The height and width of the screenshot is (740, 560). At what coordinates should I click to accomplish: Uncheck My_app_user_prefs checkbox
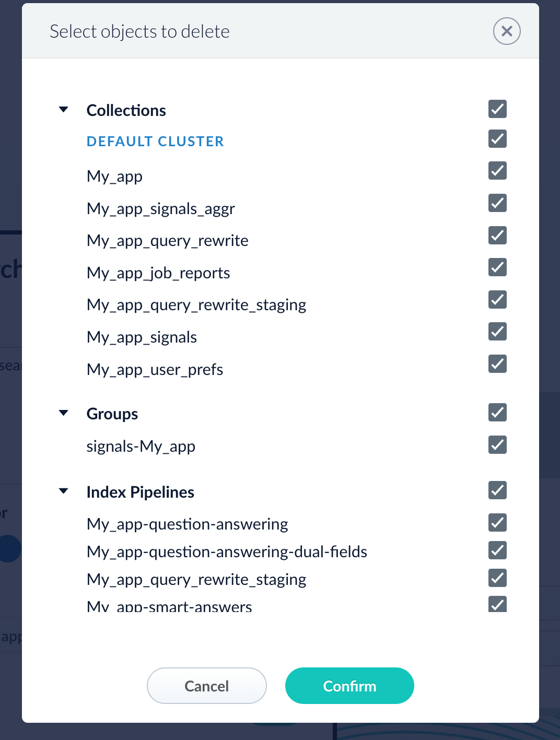point(497,364)
